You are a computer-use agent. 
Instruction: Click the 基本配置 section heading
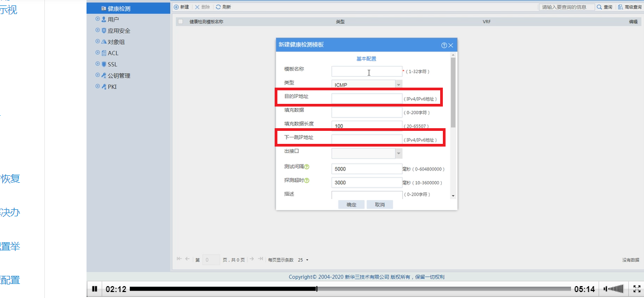pyautogui.click(x=367, y=59)
